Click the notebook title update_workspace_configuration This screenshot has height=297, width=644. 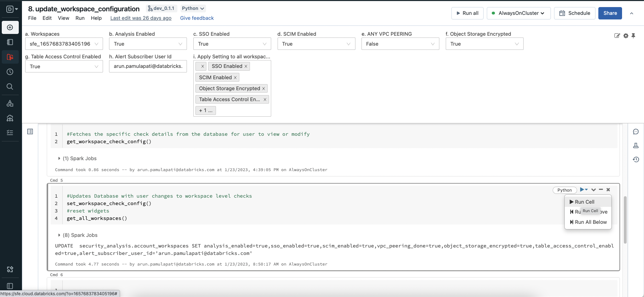[x=84, y=9]
